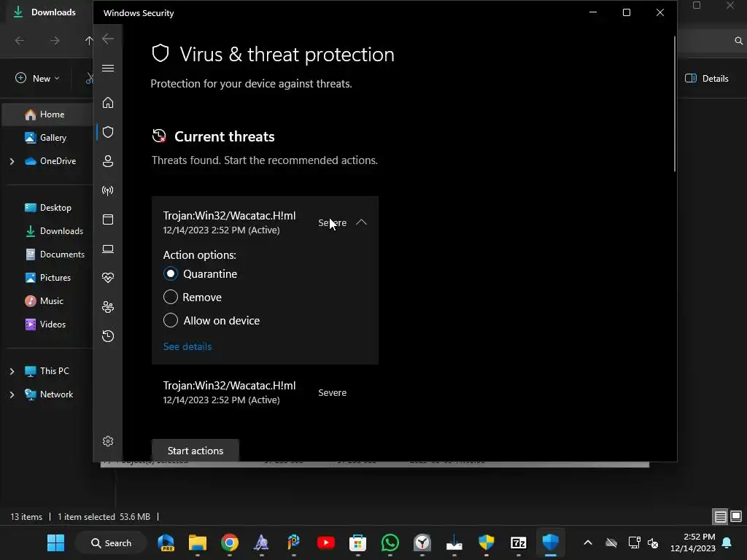Open the taskbar clock and date
Viewport: 747px width, 560px height.
pyautogui.click(x=693, y=542)
